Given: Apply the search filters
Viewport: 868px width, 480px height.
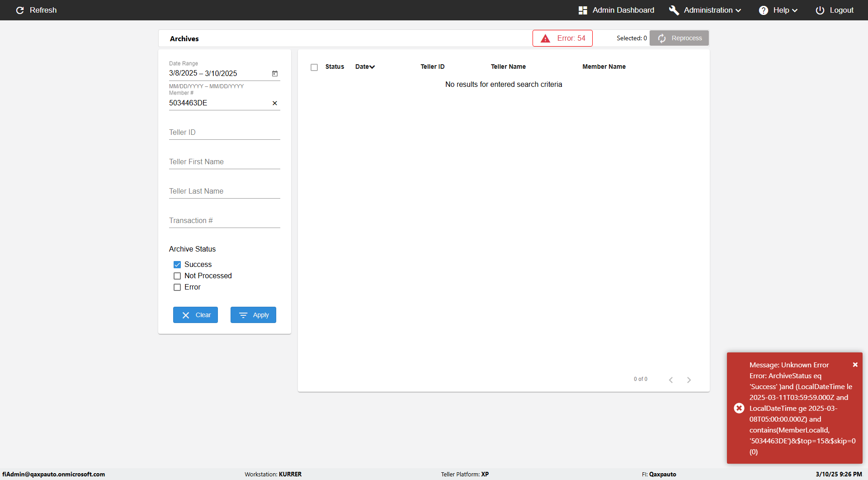Looking at the screenshot, I should click(253, 315).
